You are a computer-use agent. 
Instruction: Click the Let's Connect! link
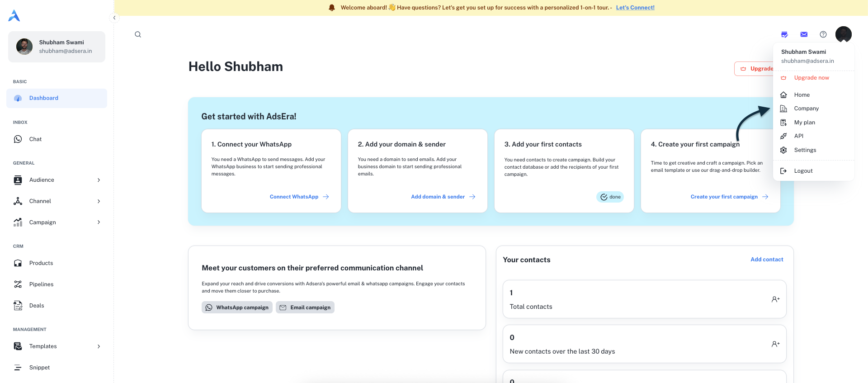[635, 8]
